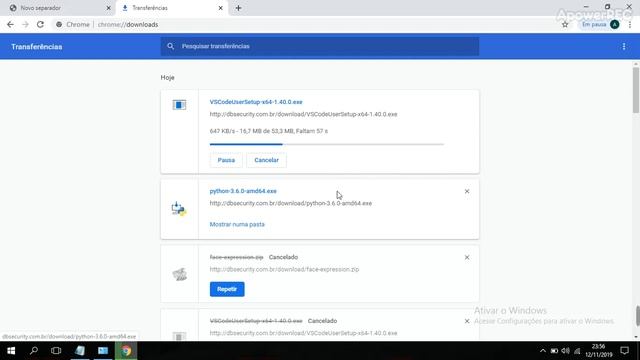640x360 pixels.
Task: Click the browser forward arrow
Action: click(25, 24)
